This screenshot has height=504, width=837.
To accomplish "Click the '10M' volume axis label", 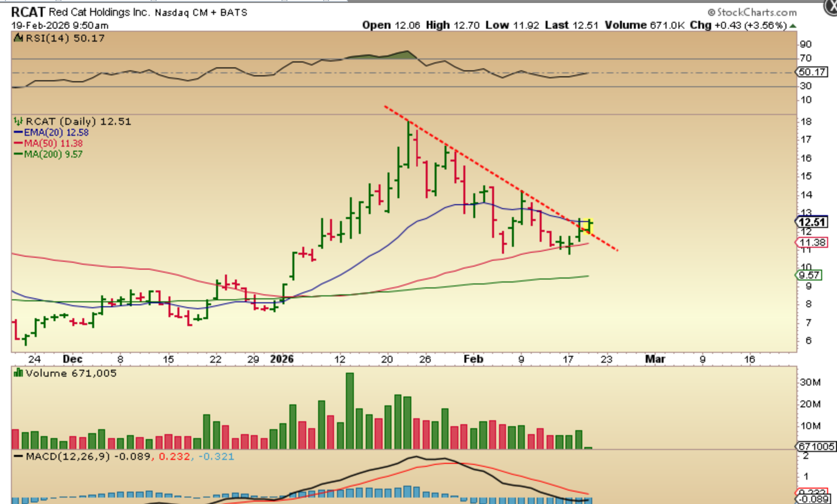I will (x=810, y=426).
